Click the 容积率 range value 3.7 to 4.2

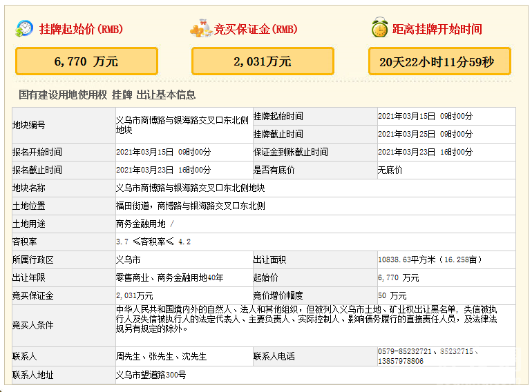click(153, 242)
